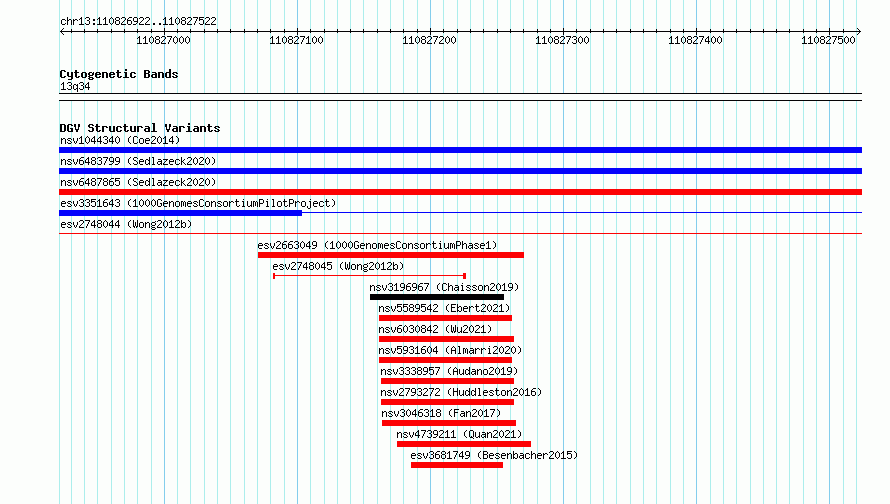This screenshot has height=504, width=890.
Task: Click nsv4739211 (Quan2021) variant label
Action: pos(459,434)
